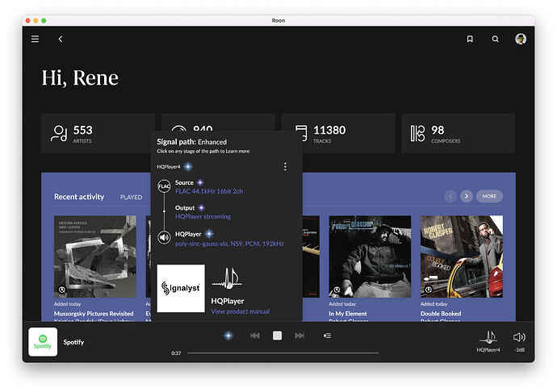Image resolution: width=557 pixels, height=392 pixels.
Task: Close the Roon window
Action: 27,21
